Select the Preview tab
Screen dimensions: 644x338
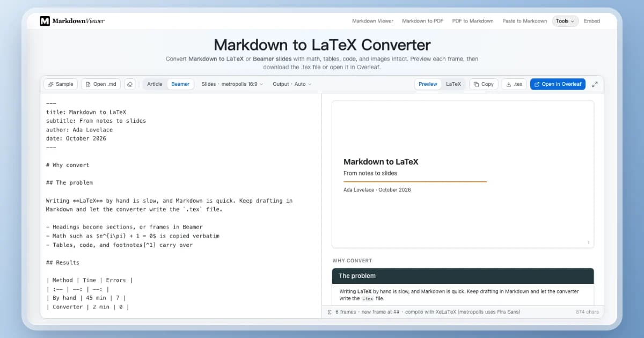coord(428,84)
